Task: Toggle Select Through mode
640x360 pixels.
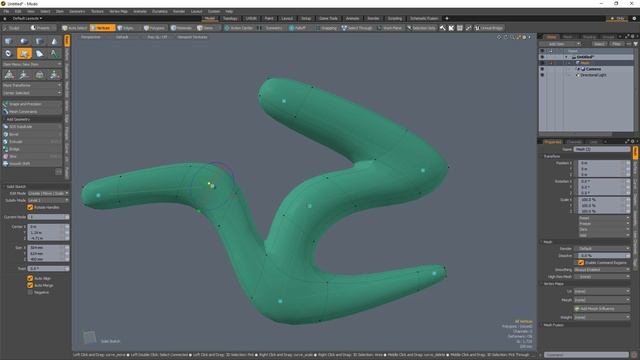Action: click(x=357, y=28)
